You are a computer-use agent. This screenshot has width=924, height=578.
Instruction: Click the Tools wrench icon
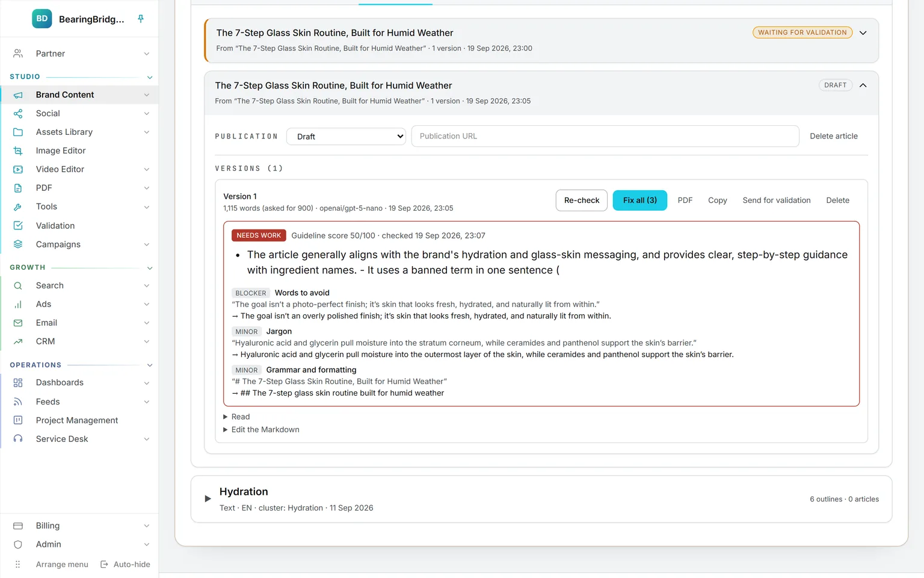click(18, 207)
